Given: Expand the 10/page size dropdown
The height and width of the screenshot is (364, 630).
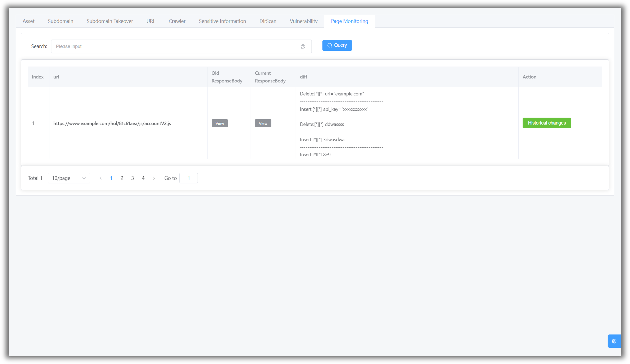Looking at the screenshot, I should [69, 178].
